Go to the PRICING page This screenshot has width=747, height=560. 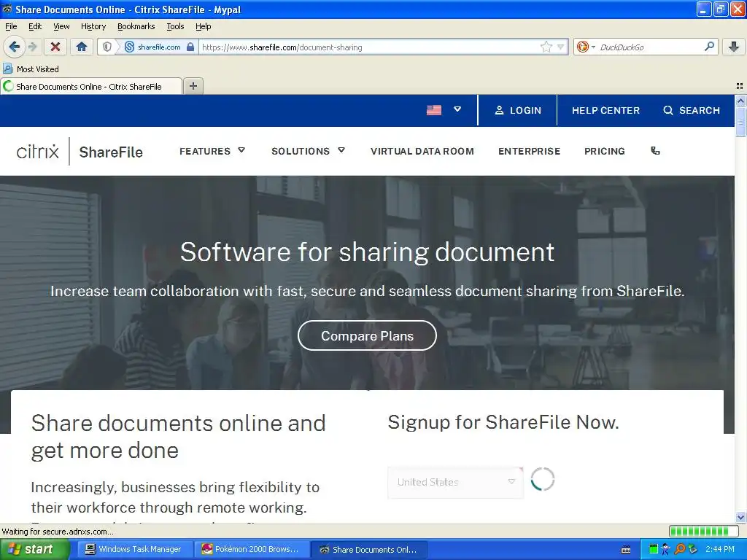(x=605, y=151)
